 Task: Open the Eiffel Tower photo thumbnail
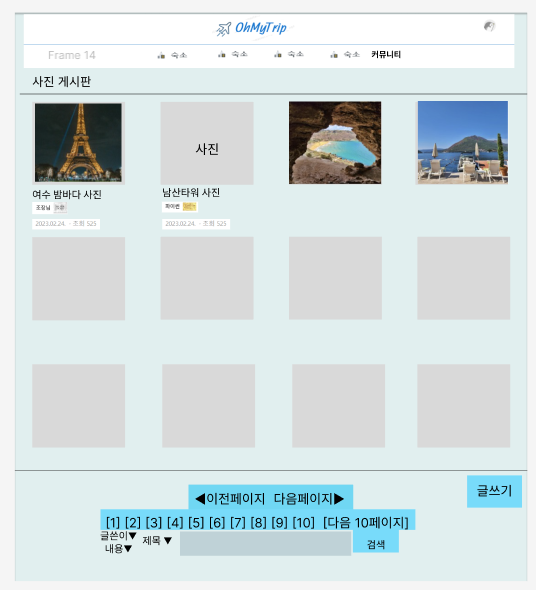78,143
